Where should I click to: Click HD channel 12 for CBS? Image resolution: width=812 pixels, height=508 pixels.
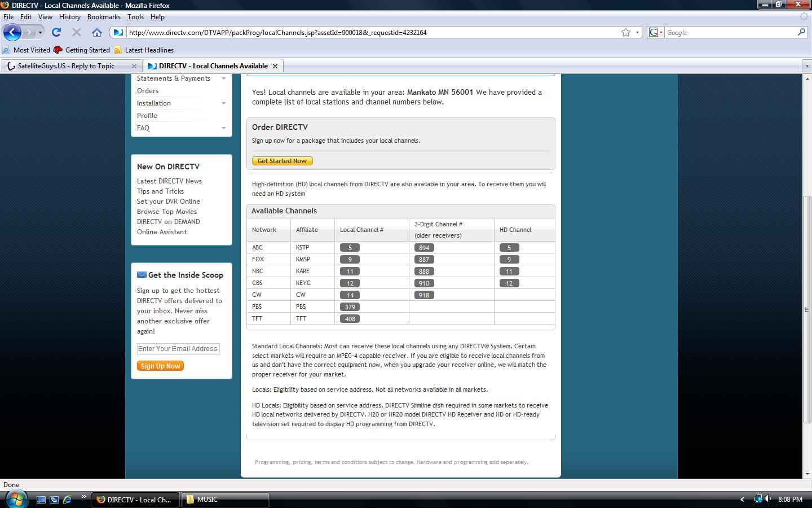509,283
